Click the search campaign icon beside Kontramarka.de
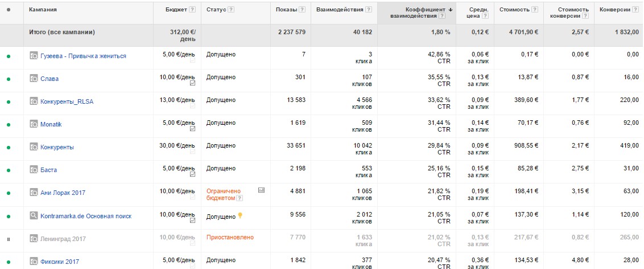 pyautogui.click(x=34, y=215)
